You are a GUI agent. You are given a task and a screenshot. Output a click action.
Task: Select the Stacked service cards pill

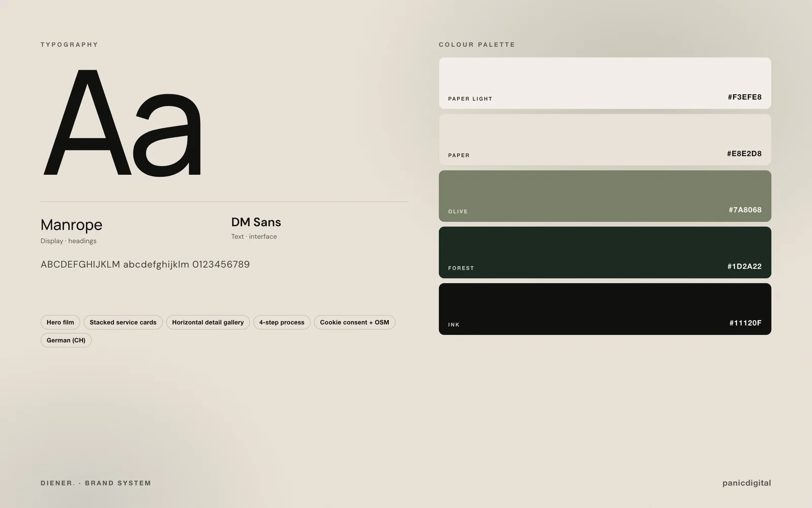(x=123, y=322)
